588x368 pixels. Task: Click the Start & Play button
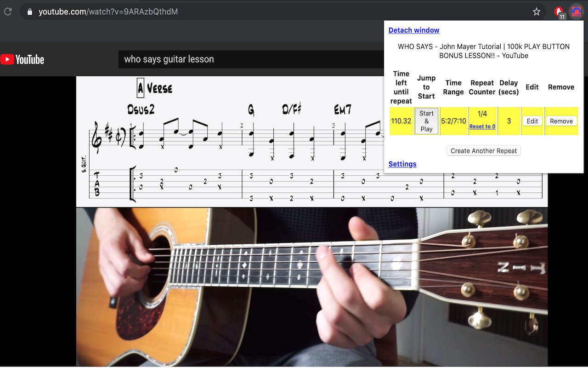coord(426,121)
